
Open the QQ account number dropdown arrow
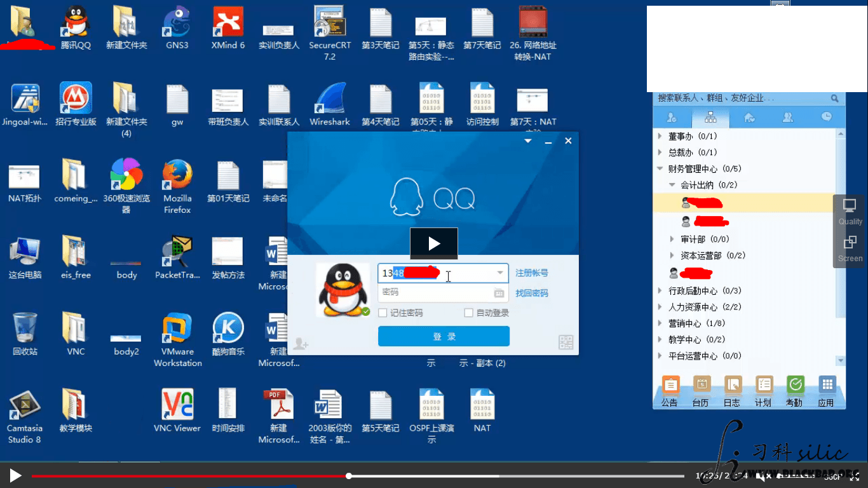point(500,273)
